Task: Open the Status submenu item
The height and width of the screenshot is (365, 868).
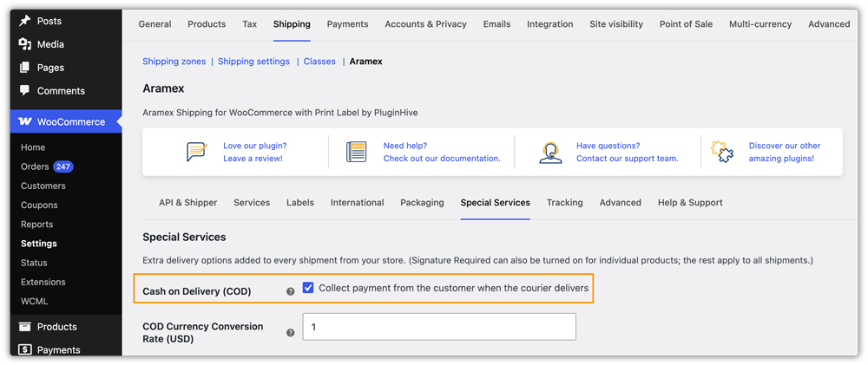Action: pyautogui.click(x=34, y=263)
